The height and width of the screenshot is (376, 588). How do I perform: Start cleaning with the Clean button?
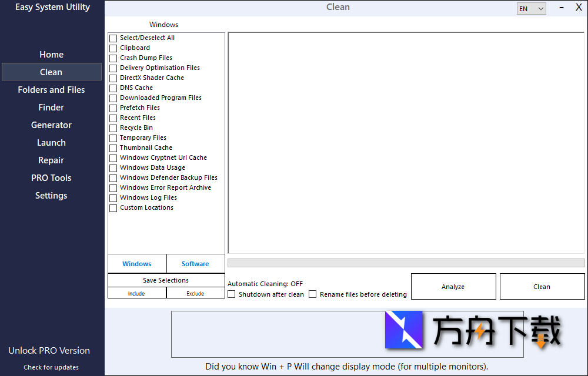[x=542, y=286]
